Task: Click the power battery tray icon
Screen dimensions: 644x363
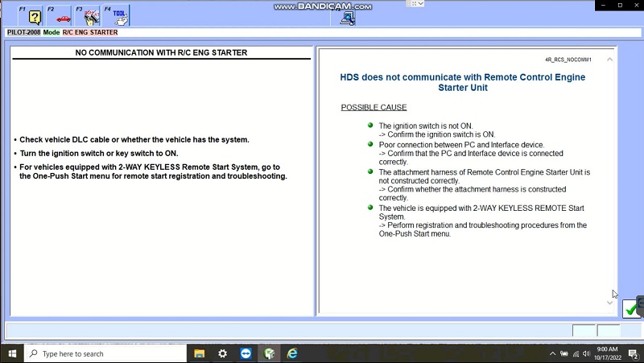Action: click(564, 353)
